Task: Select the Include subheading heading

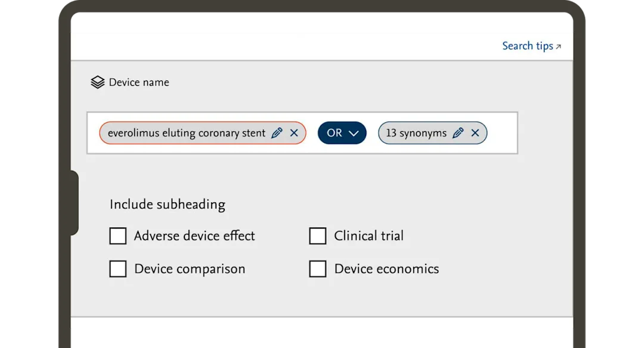Action: pyautogui.click(x=167, y=204)
